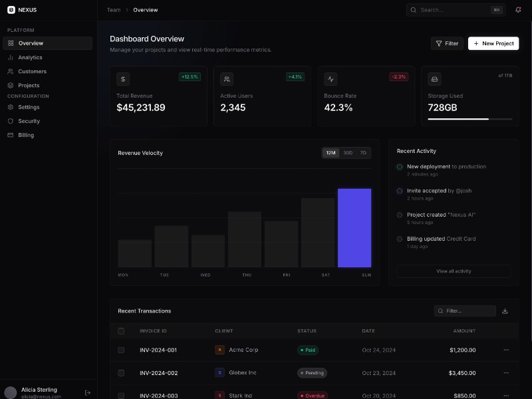Click the New Project button
Screen dimensions: 532x399
point(493,43)
